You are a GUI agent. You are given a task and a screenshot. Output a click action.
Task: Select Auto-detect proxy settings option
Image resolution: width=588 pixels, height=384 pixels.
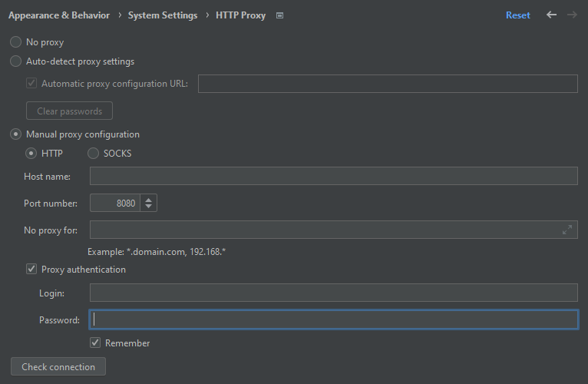coord(16,61)
